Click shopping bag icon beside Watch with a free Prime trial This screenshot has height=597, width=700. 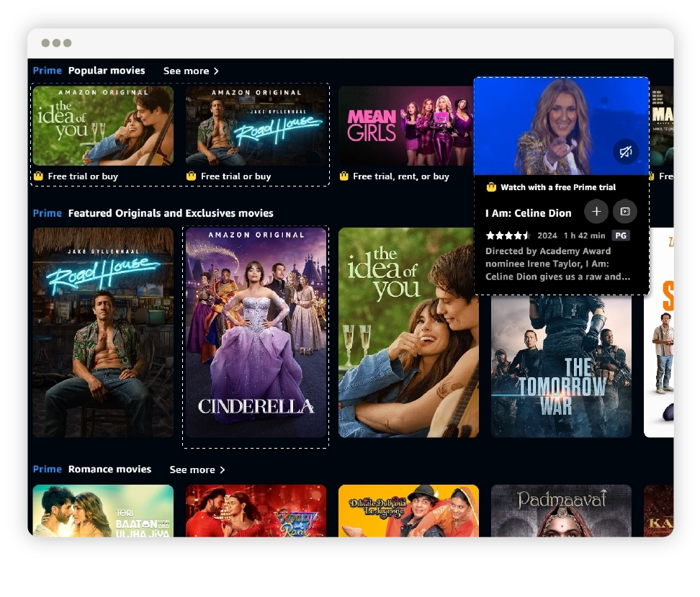coord(491,187)
